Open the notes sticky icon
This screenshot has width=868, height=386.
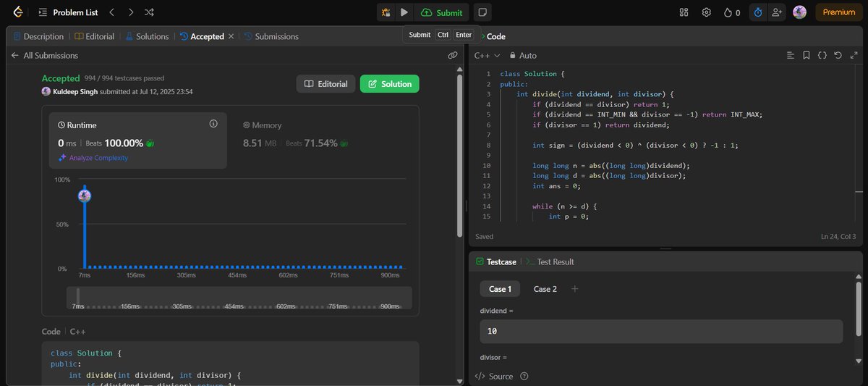(482, 12)
